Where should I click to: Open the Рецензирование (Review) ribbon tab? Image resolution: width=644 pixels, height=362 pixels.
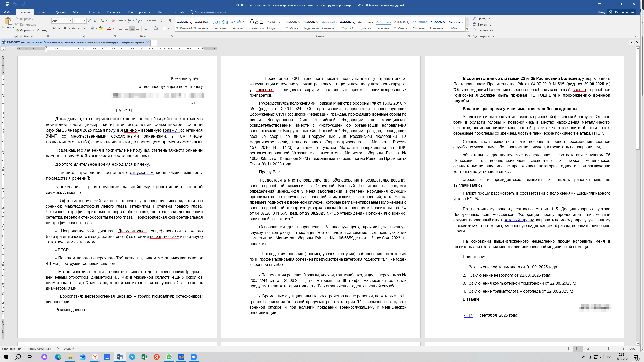point(139,12)
